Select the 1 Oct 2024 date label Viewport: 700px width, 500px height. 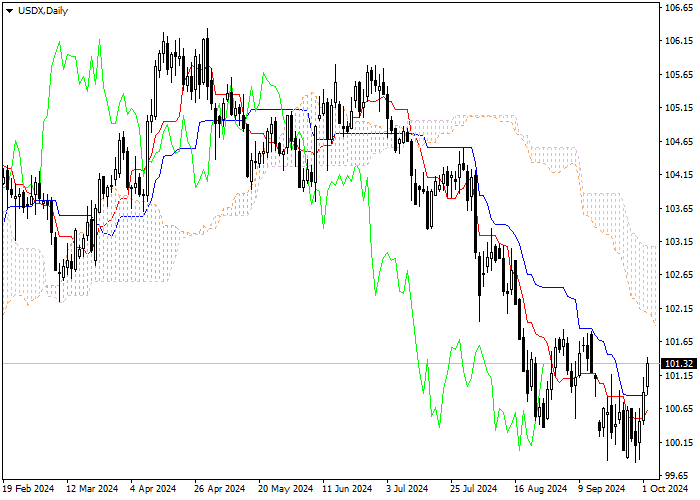(665, 489)
